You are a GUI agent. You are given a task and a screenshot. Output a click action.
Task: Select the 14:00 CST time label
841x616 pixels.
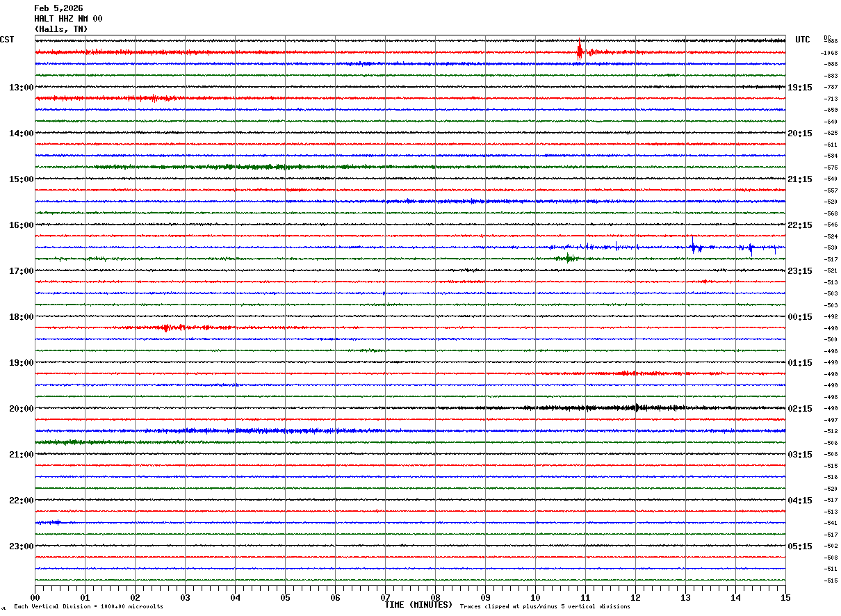tap(21, 133)
